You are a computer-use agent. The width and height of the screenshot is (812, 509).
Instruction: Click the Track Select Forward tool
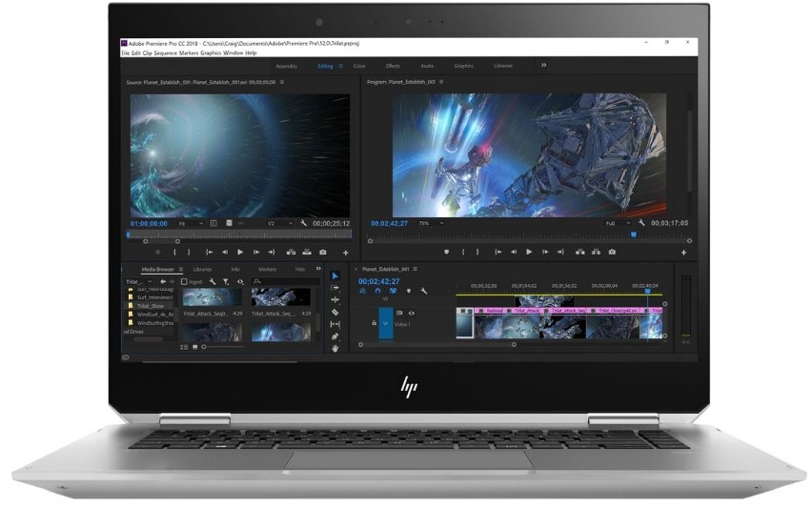[335, 287]
